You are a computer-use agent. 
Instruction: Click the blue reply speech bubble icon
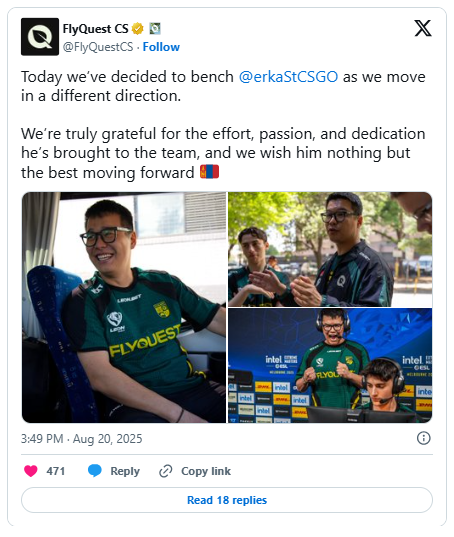pyautogui.click(x=94, y=471)
